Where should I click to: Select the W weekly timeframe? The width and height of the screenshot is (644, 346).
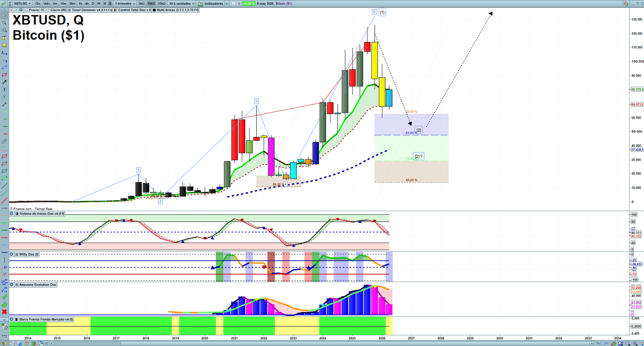click(x=99, y=4)
